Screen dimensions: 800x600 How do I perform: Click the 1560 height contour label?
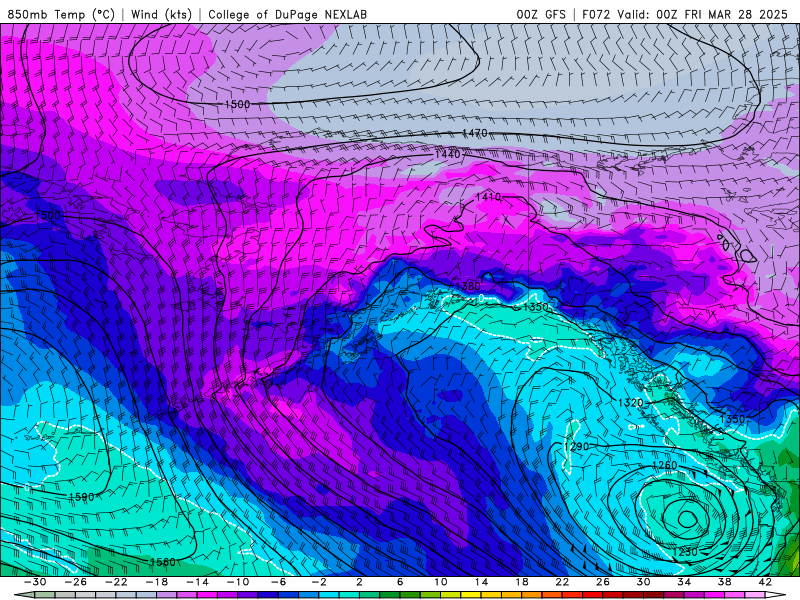(163, 562)
